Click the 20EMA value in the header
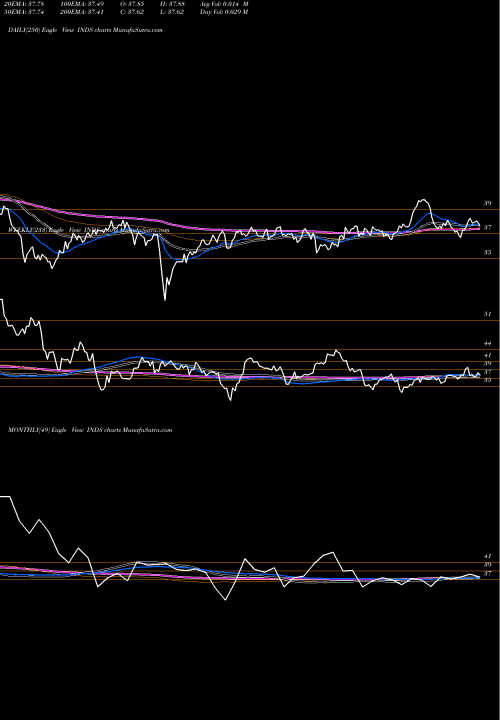 [23, 4]
